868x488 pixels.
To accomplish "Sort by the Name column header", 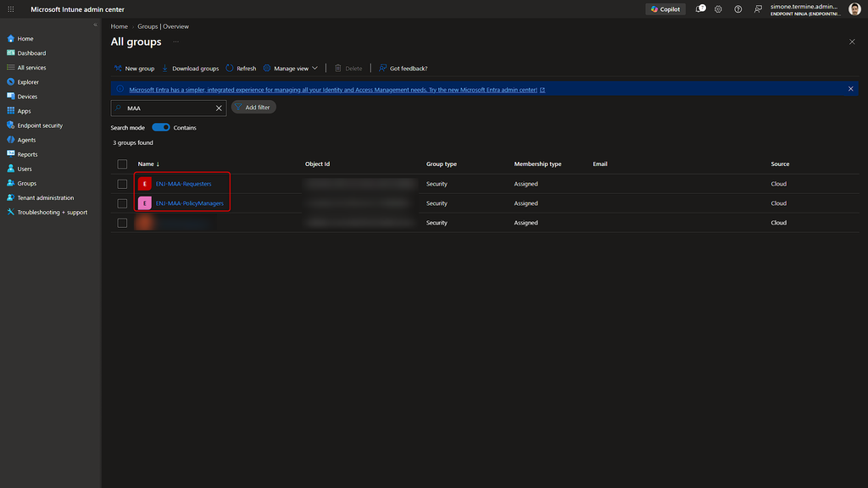I will (x=148, y=164).
